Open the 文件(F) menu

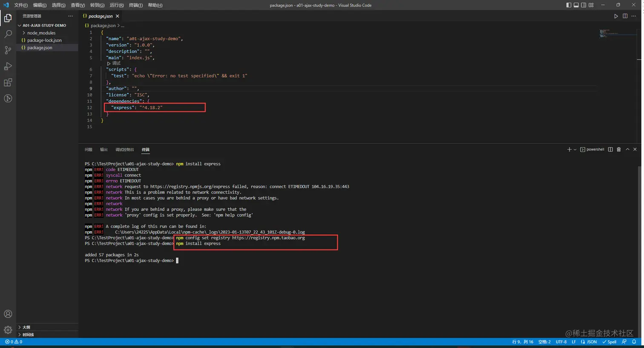(21, 5)
